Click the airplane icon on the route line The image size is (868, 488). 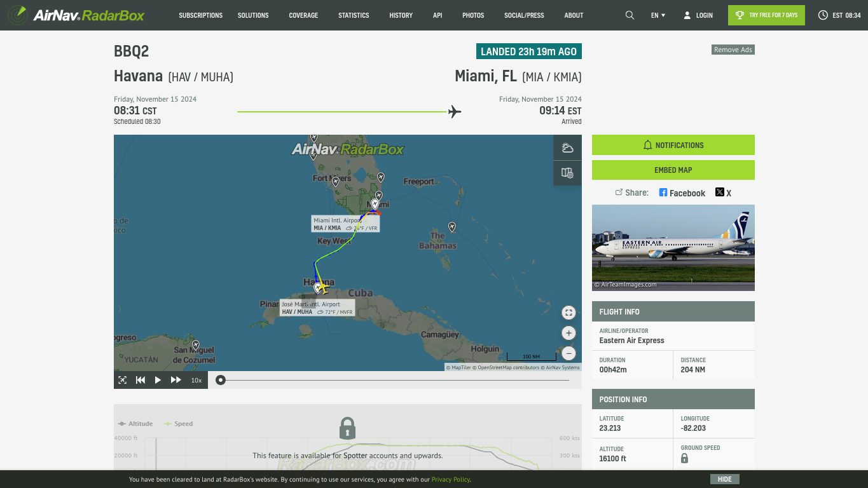coord(455,112)
